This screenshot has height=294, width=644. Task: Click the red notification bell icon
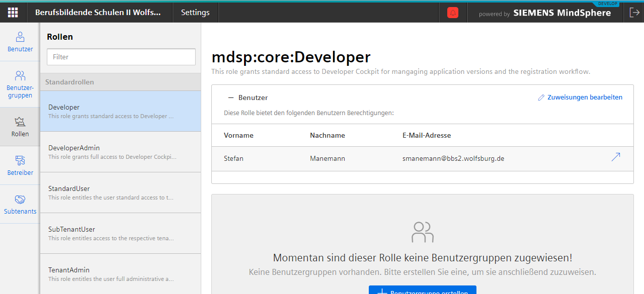[x=453, y=13]
